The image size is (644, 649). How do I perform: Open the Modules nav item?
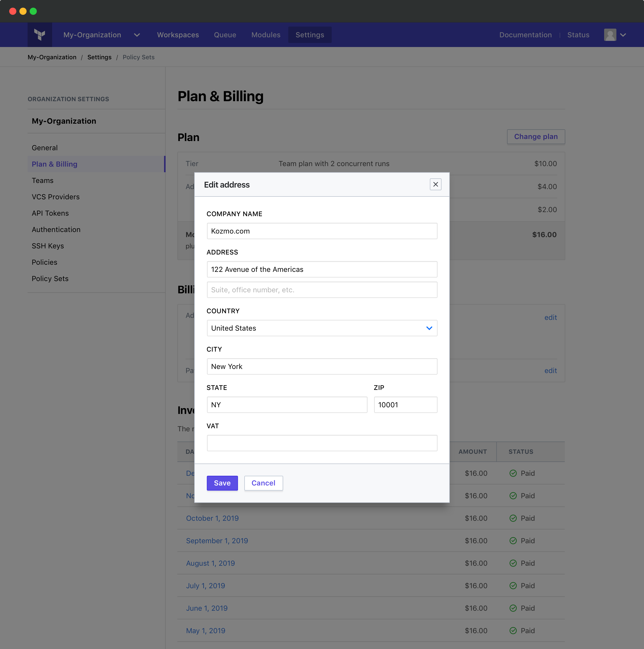click(x=266, y=35)
